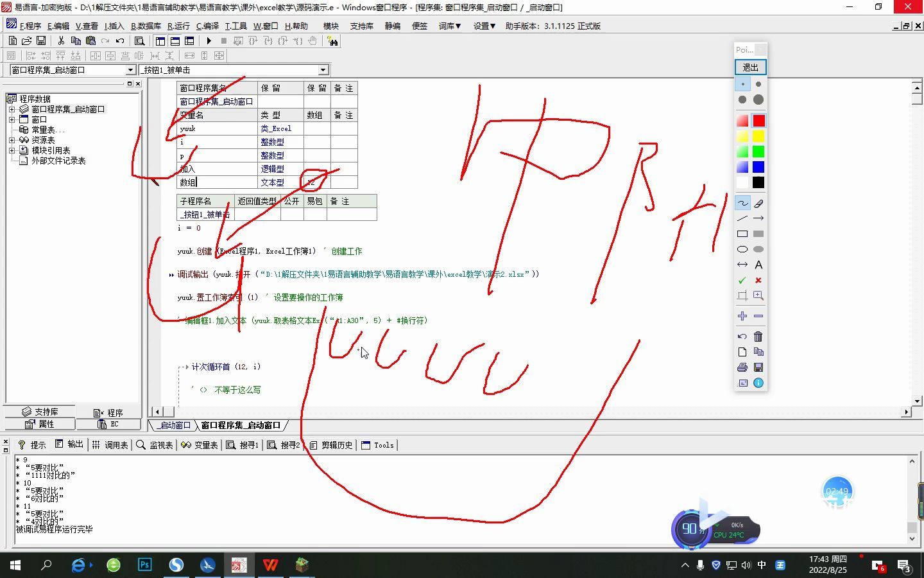This screenshot has width=924, height=578.
Task: Open the T.工具 menu
Action: coord(235,26)
